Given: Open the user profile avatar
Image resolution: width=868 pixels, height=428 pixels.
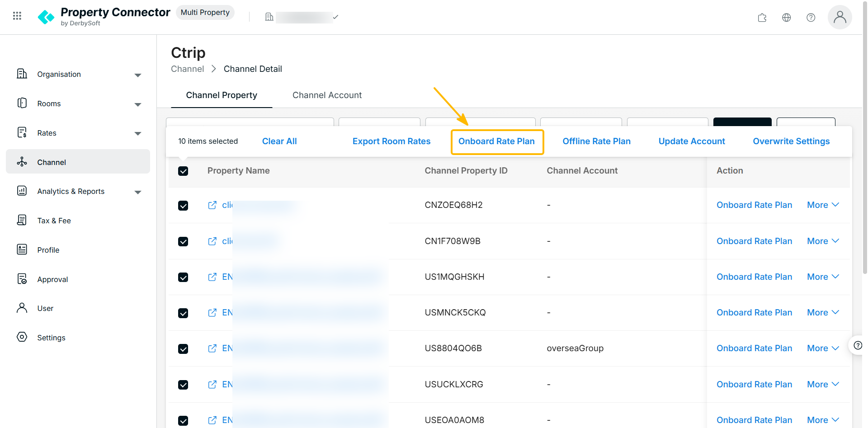Looking at the screenshot, I should [840, 17].
